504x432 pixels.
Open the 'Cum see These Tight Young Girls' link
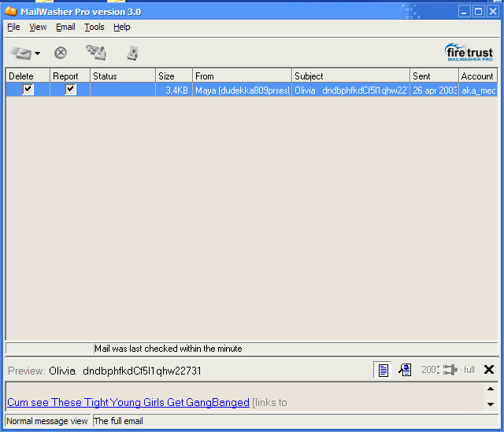point(128,402)
